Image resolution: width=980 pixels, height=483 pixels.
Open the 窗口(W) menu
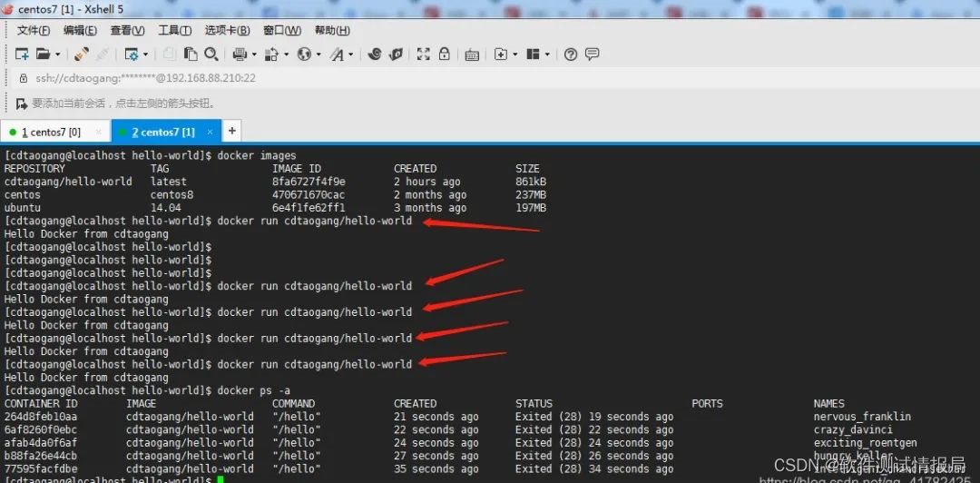[282, 31]
